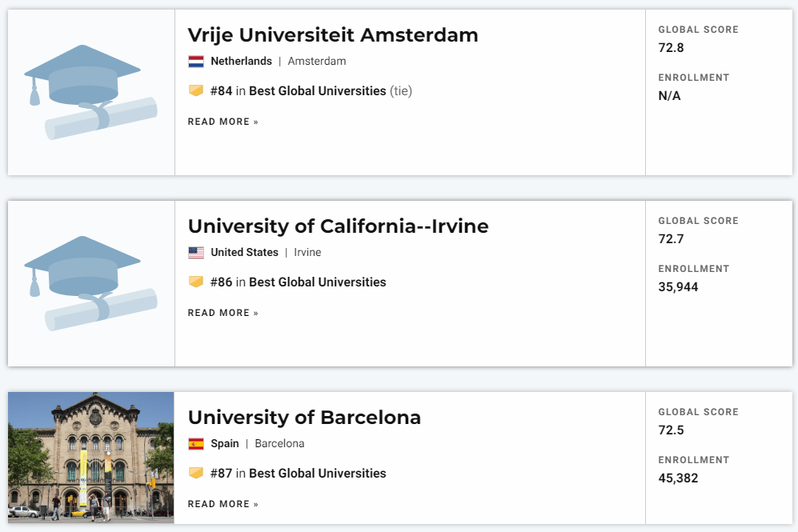Open the Vrije Universiteit Amsterdam title link

(333, 35)
